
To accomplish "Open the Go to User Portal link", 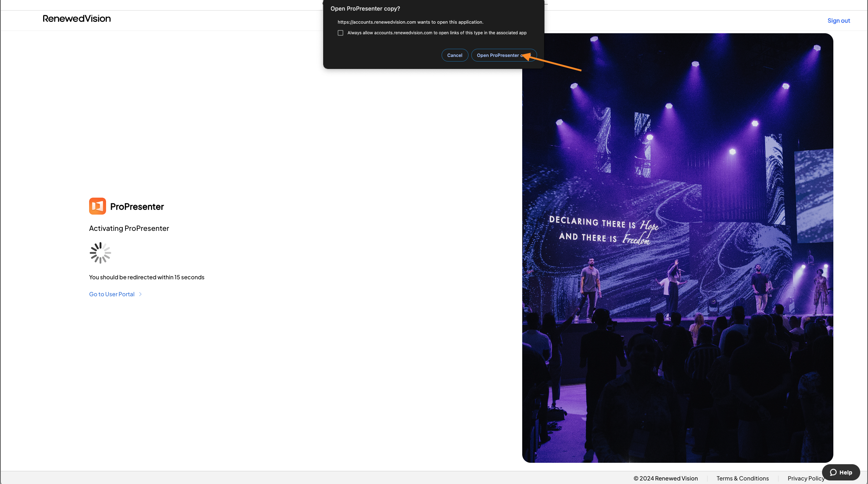I will click(x=112, y=294).
